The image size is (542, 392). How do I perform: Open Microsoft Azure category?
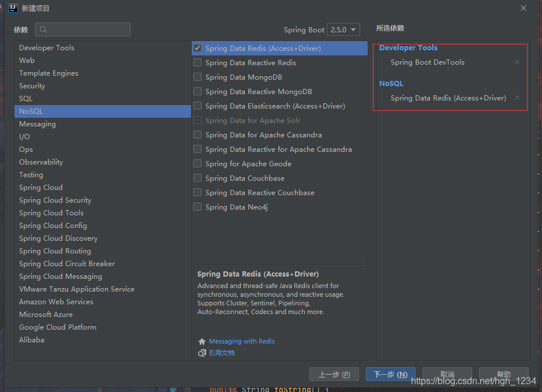103,315
